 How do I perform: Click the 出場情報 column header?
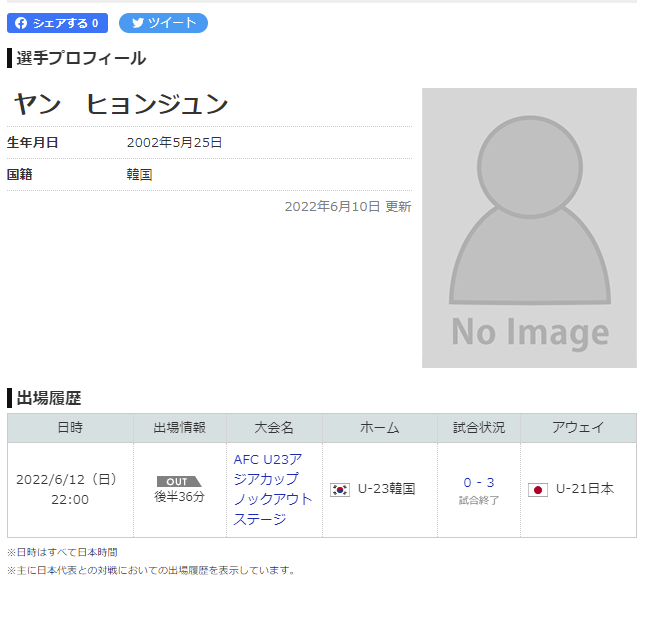click(179, 428)
